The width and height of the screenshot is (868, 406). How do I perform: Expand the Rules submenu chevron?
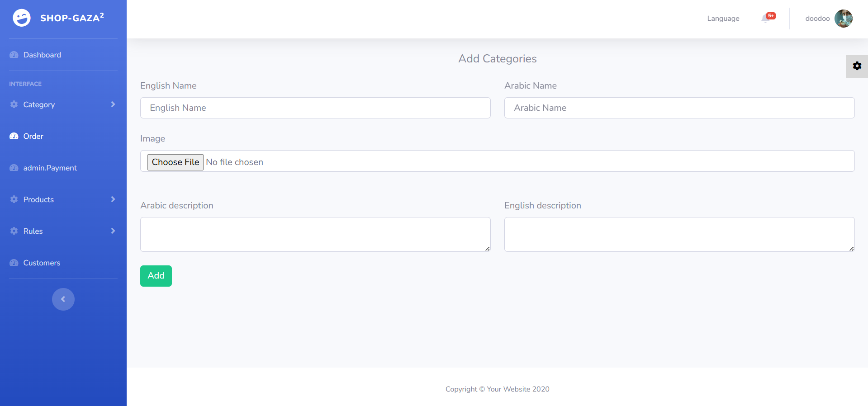(113, 231)
